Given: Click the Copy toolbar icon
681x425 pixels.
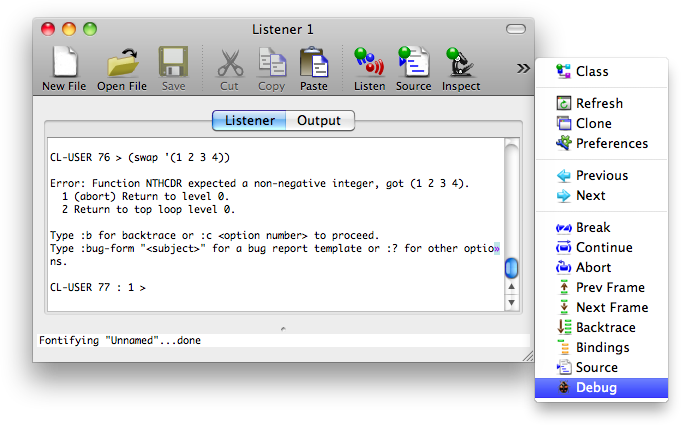Looking at the screenshot, I should 272,64.
